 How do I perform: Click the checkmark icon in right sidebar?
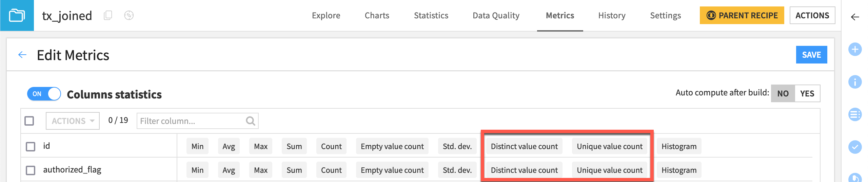click(x=855, y=147)
